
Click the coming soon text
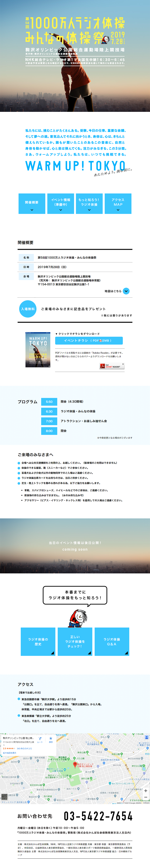point(75,550)
